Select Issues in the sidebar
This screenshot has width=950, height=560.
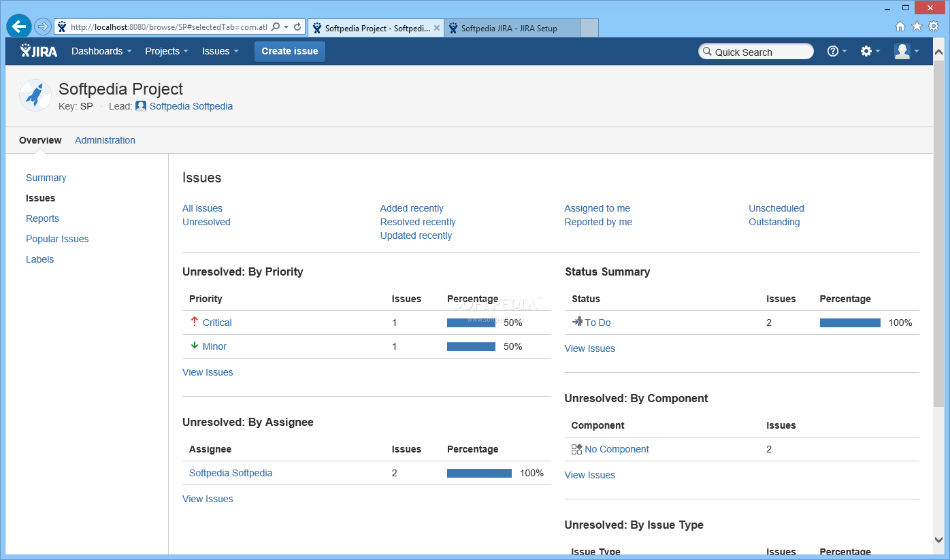pos(41,198)
